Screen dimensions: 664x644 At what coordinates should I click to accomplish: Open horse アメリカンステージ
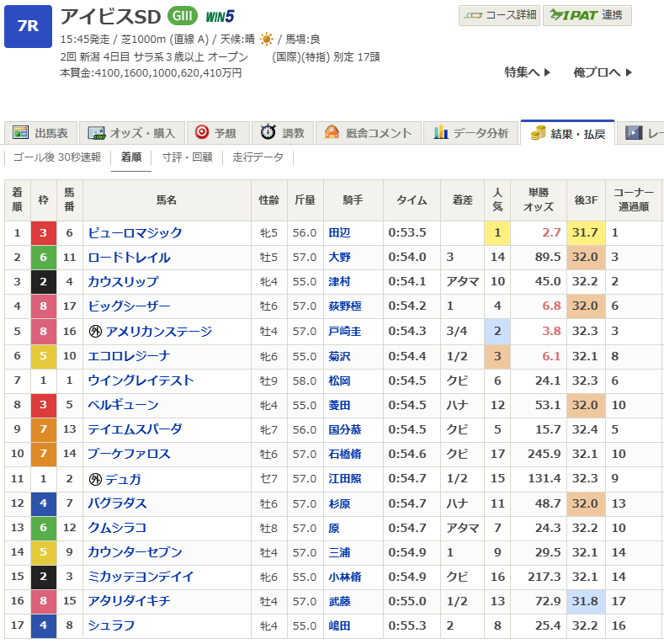[159, 331]
